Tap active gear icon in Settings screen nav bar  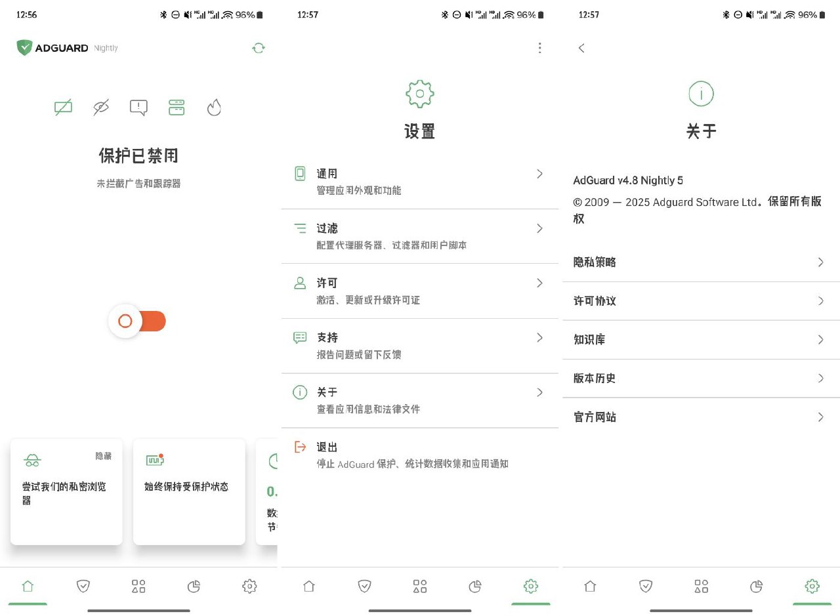531,586
